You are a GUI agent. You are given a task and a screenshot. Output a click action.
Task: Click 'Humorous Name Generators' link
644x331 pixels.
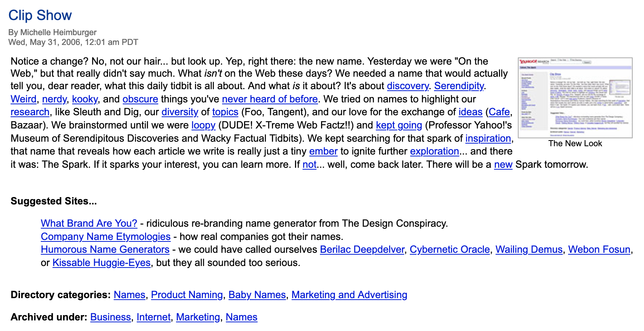click(105, 250)
